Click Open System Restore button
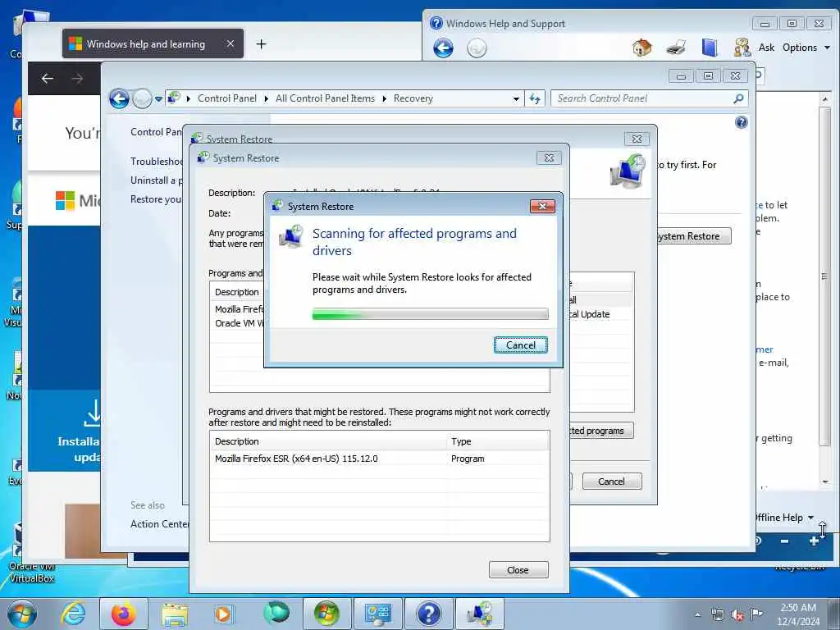 [692, 236]
